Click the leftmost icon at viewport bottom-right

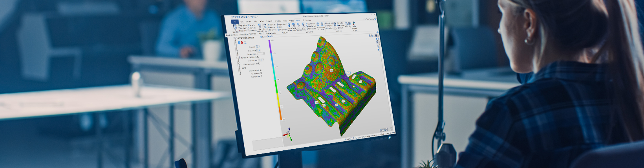coord(381,130)
